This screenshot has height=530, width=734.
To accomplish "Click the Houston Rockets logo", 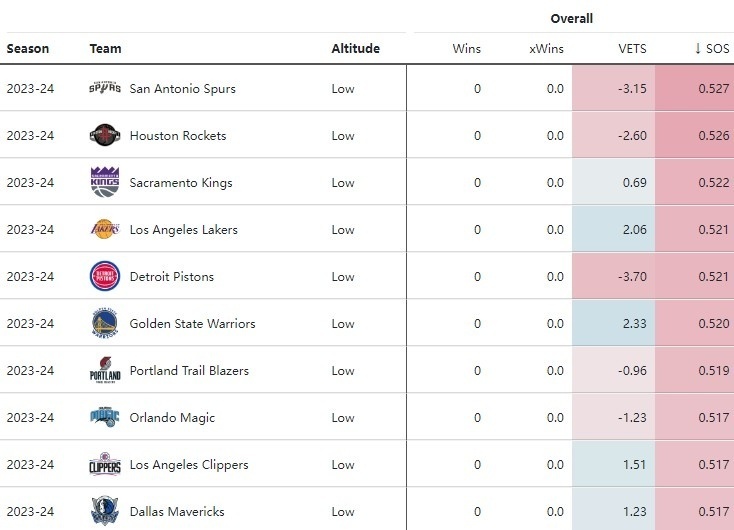I will point(105,135).
